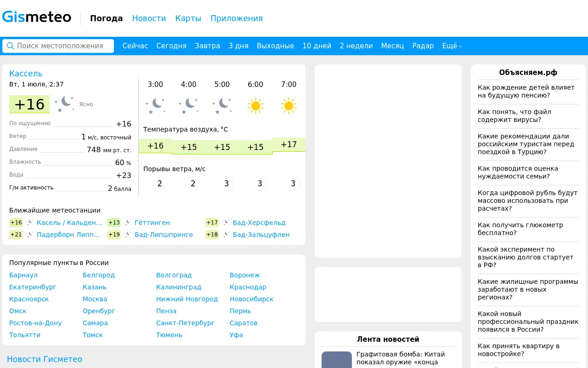Viewport: 588px width, 368px height.
Task: Open the Графитовая бомба news thumbnail
Action: (x=337, y=360)
